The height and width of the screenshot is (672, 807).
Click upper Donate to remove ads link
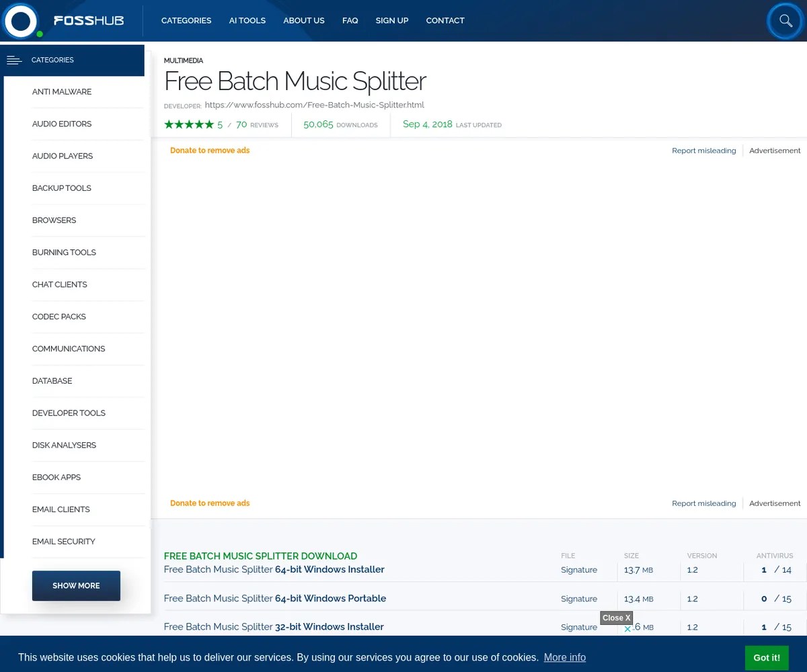210,151
